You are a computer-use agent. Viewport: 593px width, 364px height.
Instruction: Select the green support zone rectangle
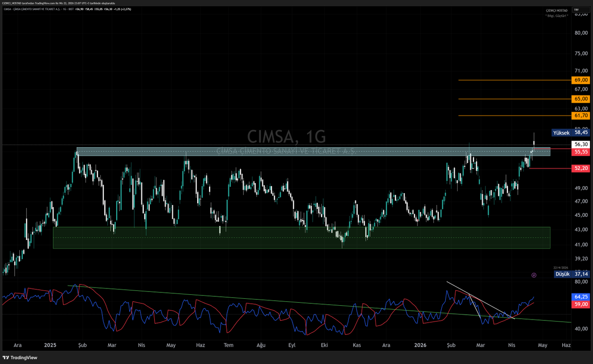pos(301,238)
